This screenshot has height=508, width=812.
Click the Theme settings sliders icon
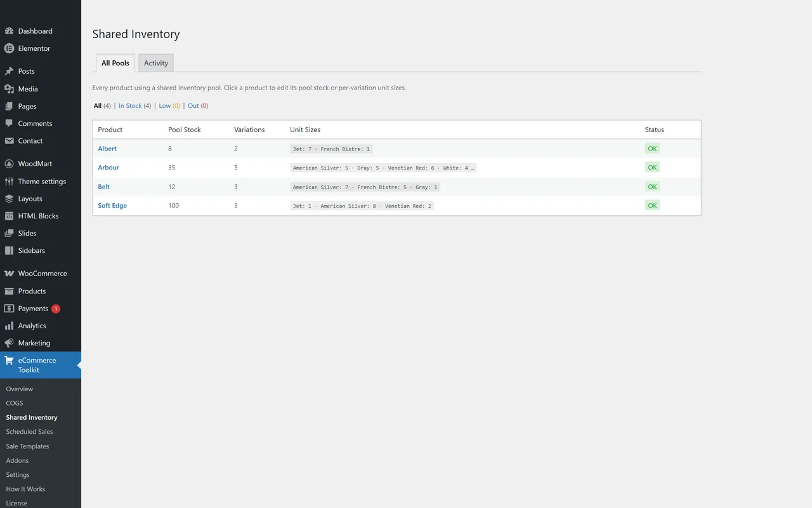tap(9, 181)
